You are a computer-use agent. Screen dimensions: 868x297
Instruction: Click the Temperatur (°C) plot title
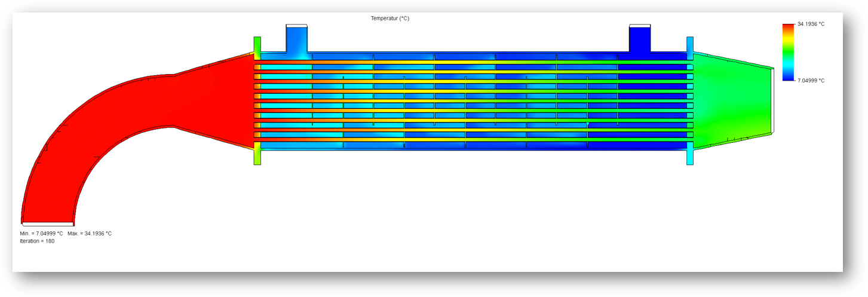[389, 19]
